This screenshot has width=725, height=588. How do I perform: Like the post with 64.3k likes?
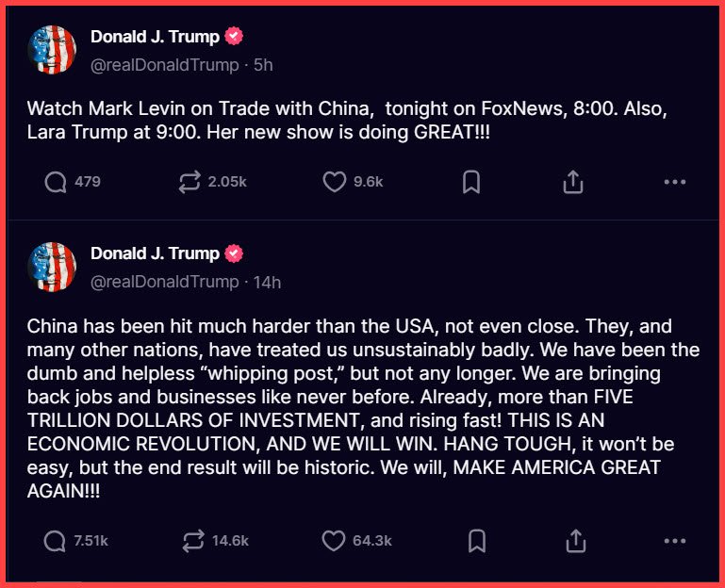[335, 540]
